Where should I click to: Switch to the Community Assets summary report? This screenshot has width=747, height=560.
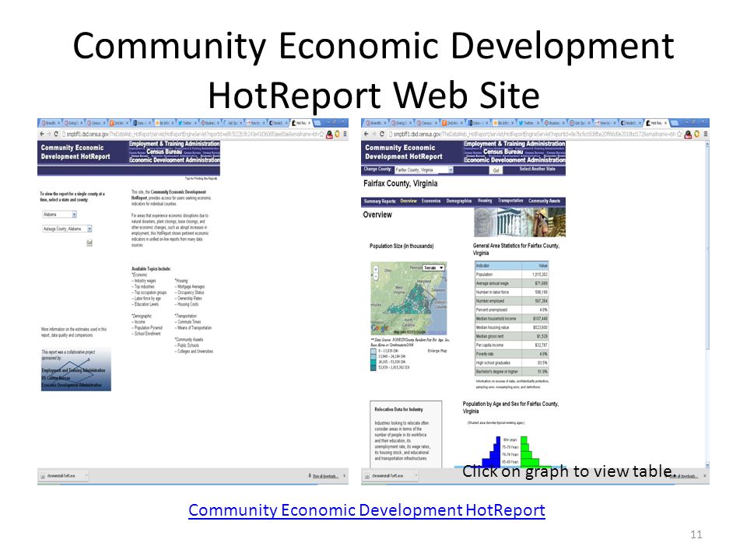pos(544,201)
